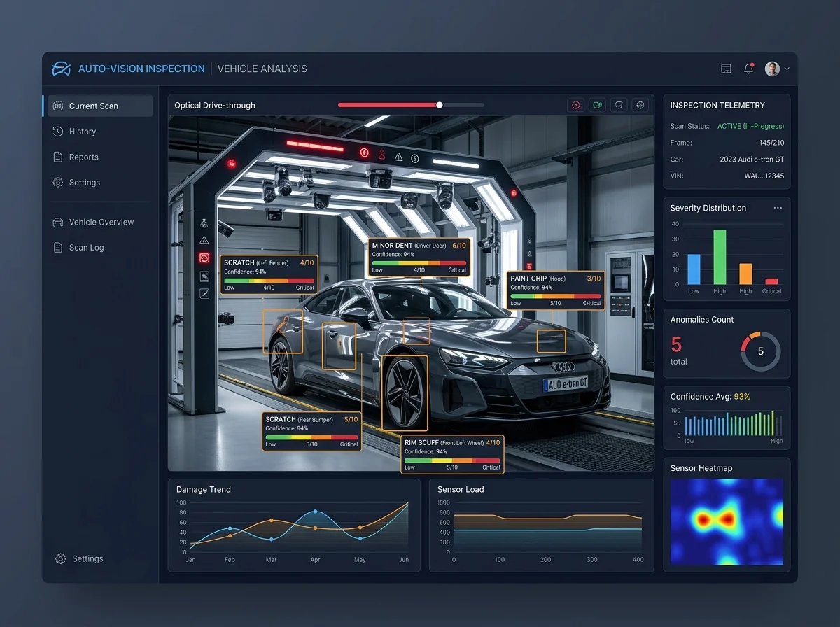Screen dimensions: 840x627
Task: Click the ACTIVE scan status text
Action: (750, 126)
